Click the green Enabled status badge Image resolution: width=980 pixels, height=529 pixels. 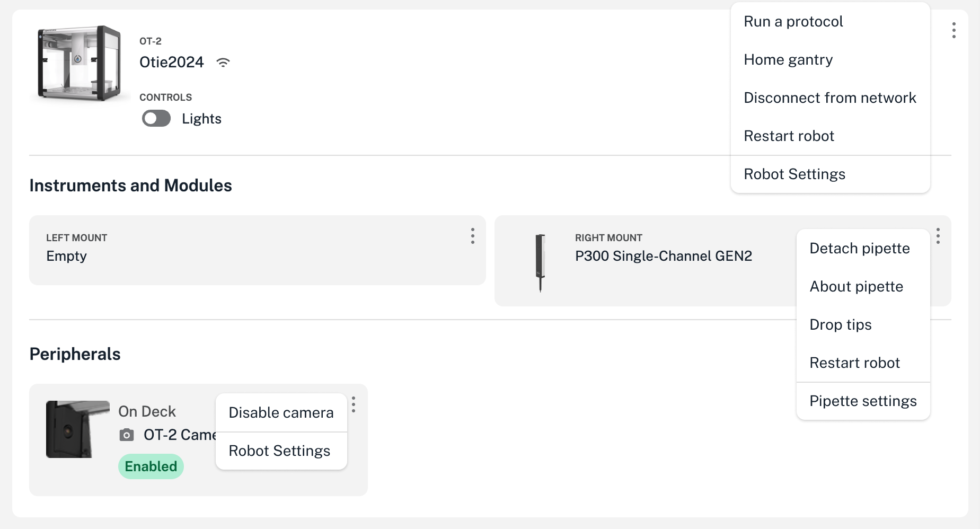(x=151, y=466)
